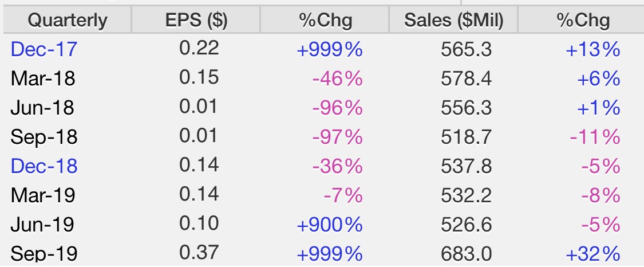
Task: Click the Mar-19 quarter cell
Action: [x=43, y=195]
